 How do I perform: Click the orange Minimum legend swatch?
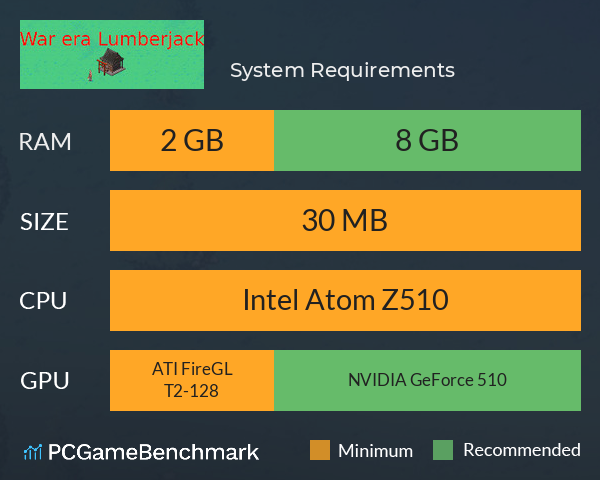(x=320, y=450)
